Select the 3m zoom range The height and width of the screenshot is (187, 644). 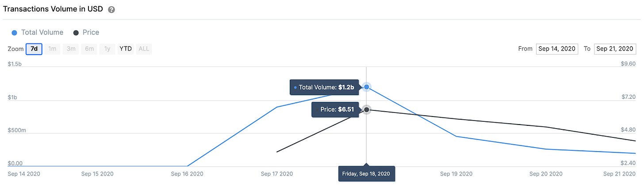(71, 49)
